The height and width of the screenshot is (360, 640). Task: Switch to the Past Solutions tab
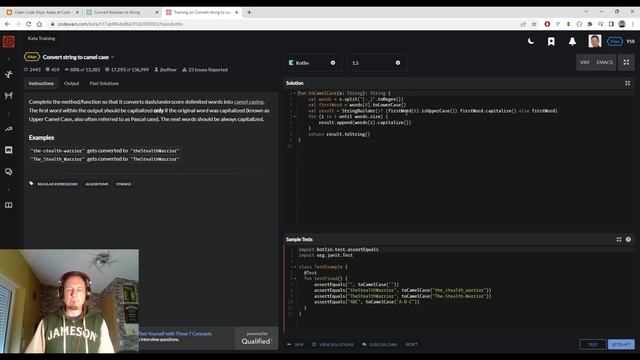pos(104,83)
